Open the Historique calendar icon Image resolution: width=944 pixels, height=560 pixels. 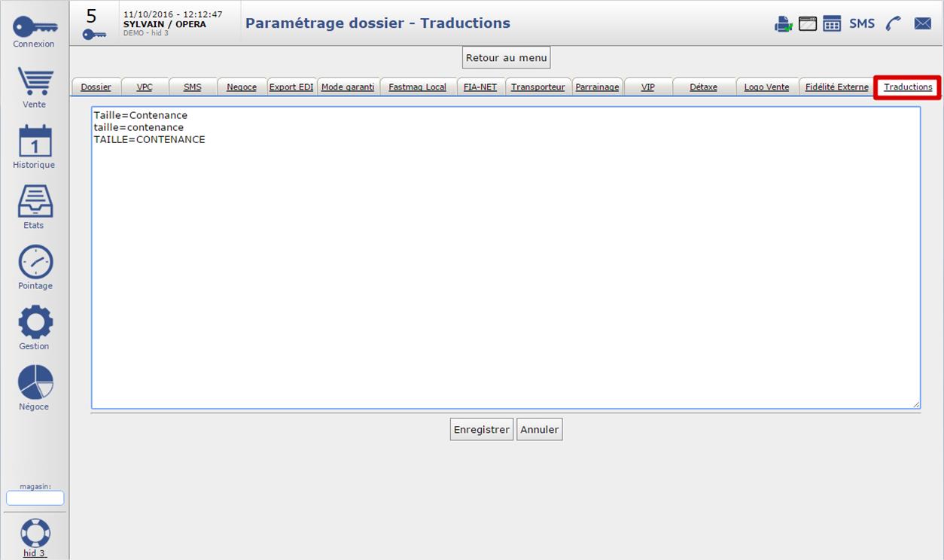[x=35, y=142]
